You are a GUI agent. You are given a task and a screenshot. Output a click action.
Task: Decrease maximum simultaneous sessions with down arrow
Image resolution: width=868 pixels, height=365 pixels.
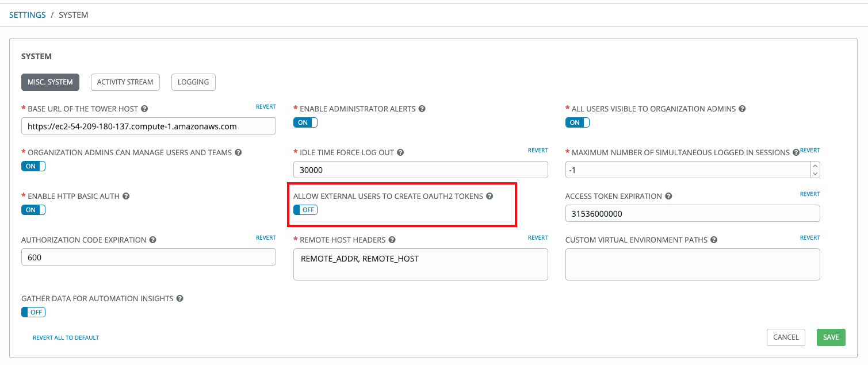[815, 173]
